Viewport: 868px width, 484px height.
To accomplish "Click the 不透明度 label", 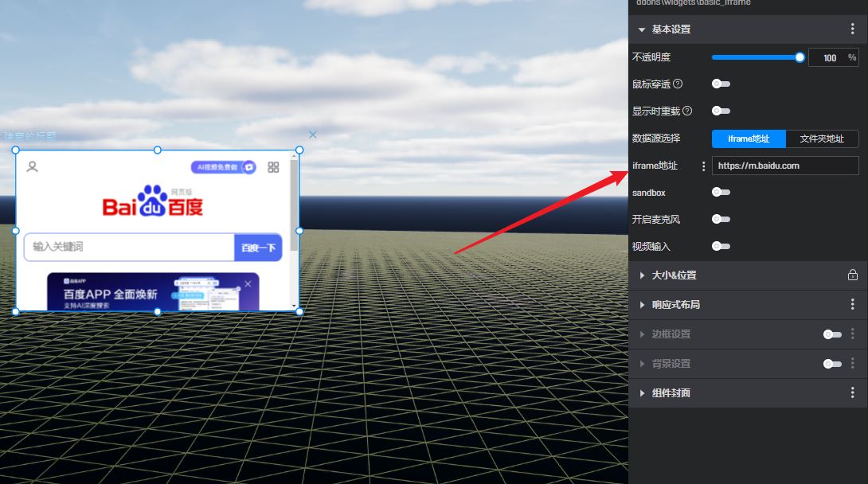I will (651, 57).
